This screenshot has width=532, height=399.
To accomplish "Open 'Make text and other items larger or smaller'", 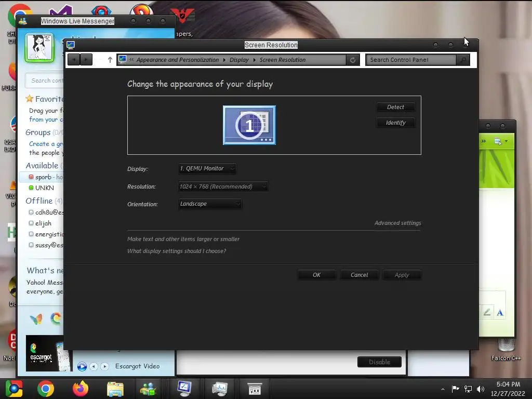I will click(183, 239).
